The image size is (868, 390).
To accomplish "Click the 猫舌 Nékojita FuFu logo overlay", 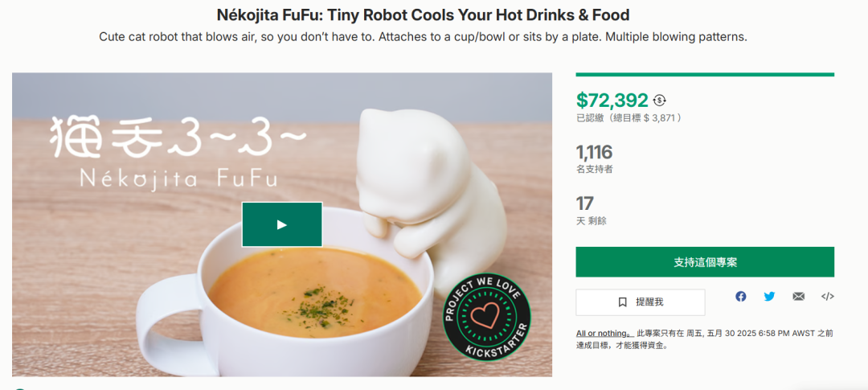I will point(177,150).
